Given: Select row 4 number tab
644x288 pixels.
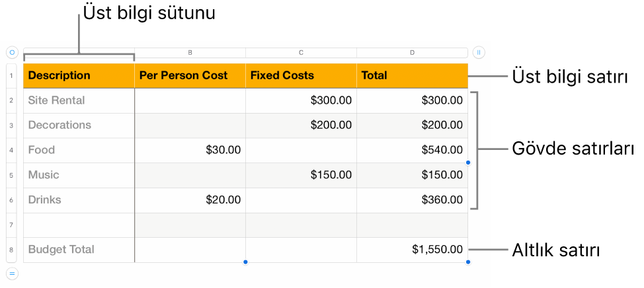Looking at the screenshot, I should click(12, 150).
